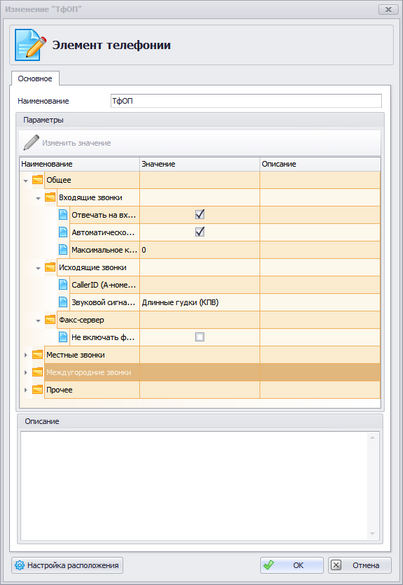Image resolution: width=403 pixels, height=585 pixels.
Task: Click the value Длинные гудки (КПВ)
Action: [x=180, y=302]
